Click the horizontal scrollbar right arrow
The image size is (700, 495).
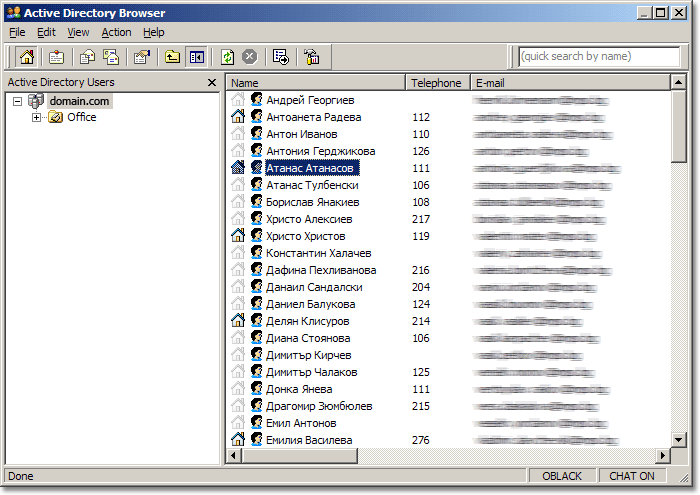click(663, 455)
